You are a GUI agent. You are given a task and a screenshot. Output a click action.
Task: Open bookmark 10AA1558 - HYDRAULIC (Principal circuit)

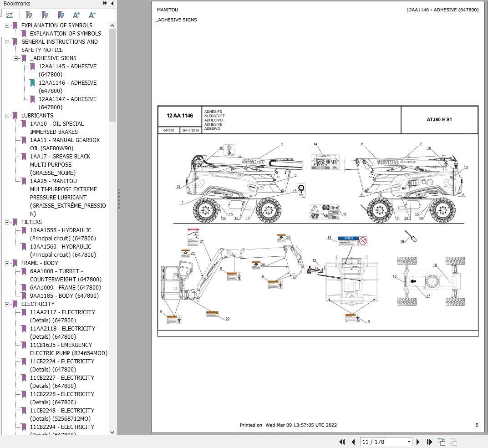[x=63, y=234]
